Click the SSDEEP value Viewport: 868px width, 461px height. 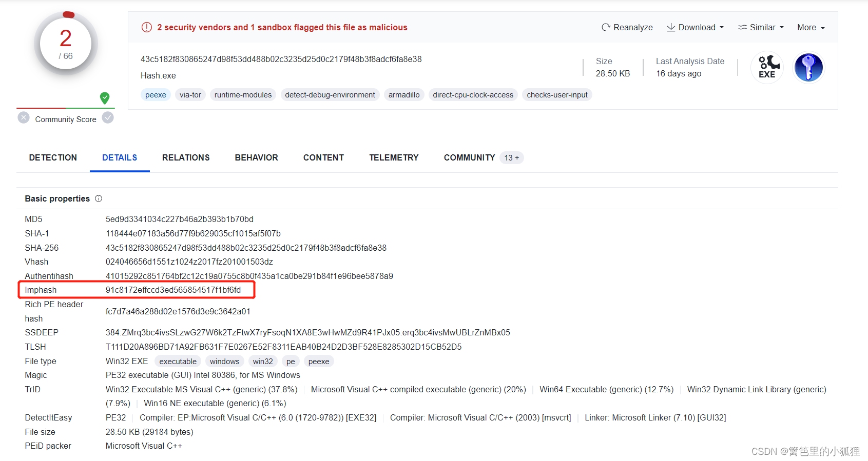coord(308,333)
